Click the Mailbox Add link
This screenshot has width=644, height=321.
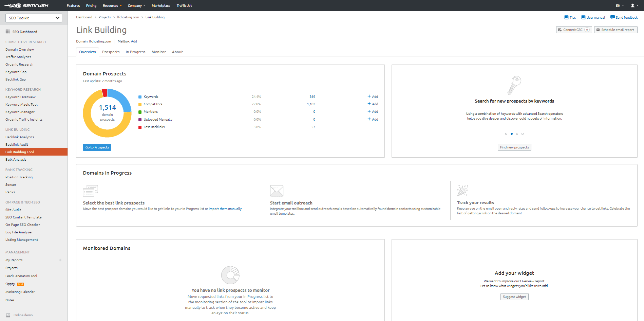[134, 41]
